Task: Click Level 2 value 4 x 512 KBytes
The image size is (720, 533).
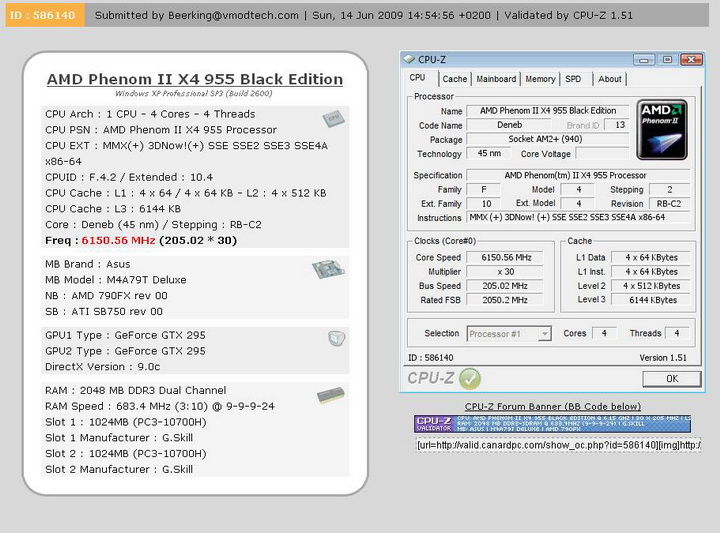Action: pos(651,286)
